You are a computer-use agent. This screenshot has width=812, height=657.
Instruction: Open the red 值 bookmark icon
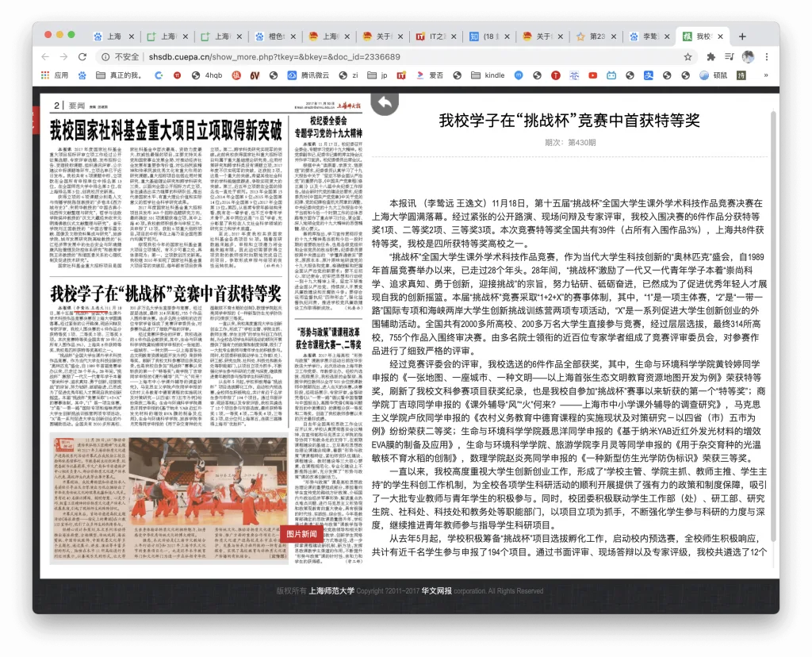point(236,75)
